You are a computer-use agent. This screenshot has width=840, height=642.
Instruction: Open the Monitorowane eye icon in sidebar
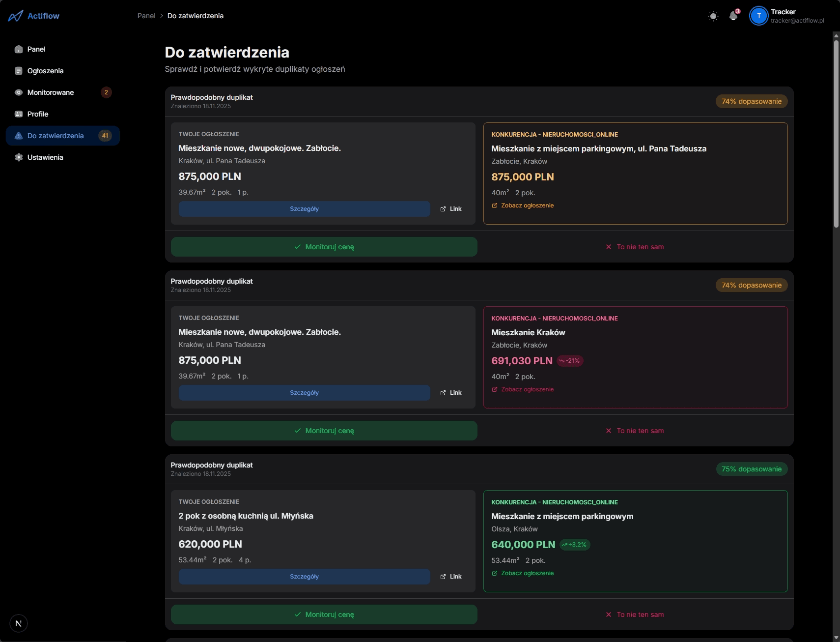coord(19,92)
